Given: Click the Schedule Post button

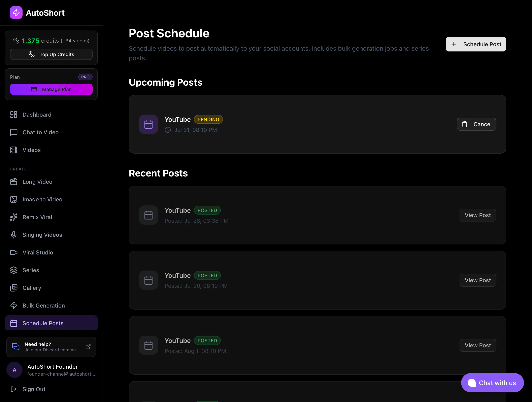Looking at the screenshot, I should [x=476, y=44].
